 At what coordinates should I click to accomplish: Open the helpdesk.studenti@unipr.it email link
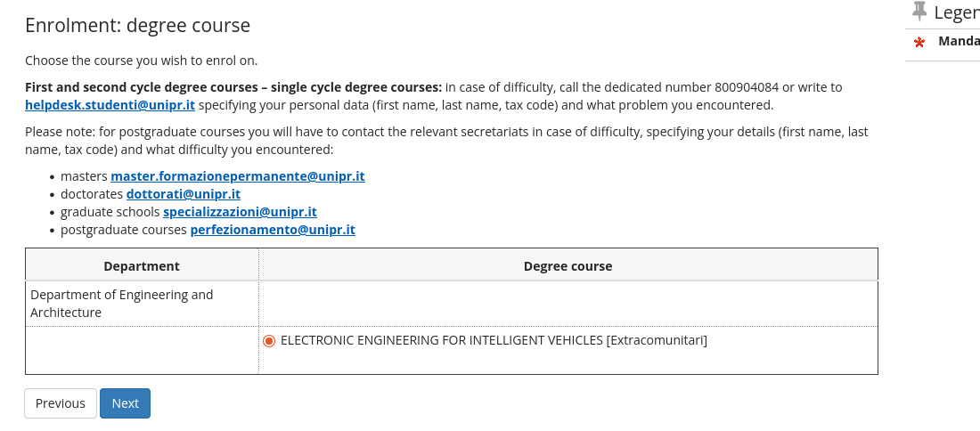point(110,105)
